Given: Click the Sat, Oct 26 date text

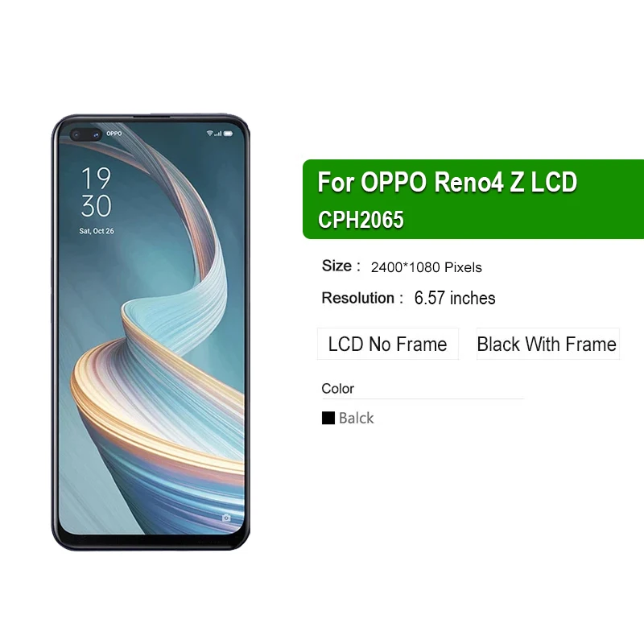Looking at the screenshot, I should [97, 231].
